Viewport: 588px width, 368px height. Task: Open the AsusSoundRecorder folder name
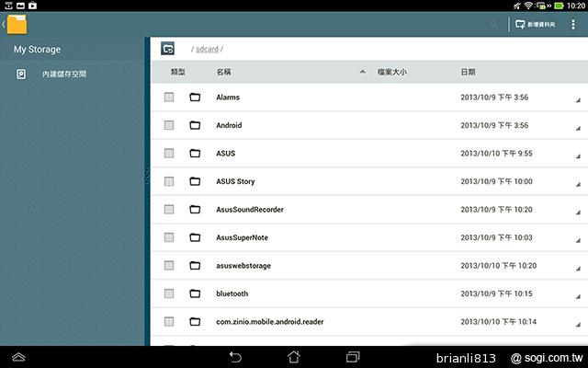point(250,210)
